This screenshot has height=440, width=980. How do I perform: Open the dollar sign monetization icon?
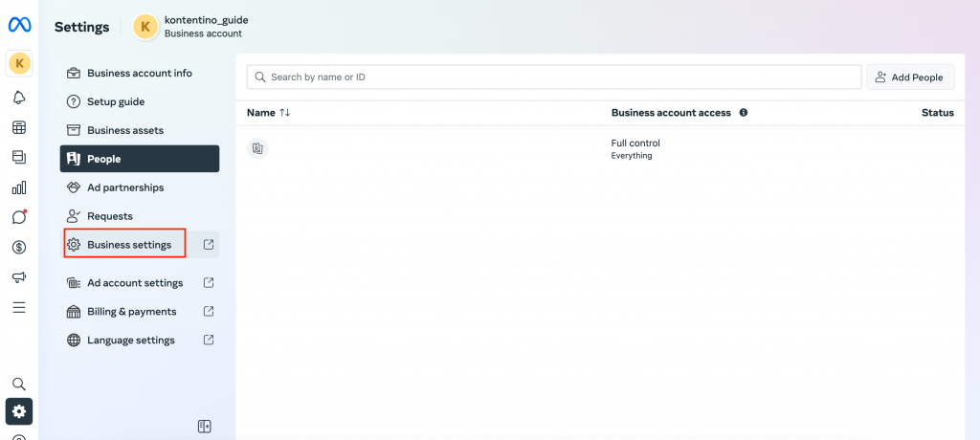(19, 248)
